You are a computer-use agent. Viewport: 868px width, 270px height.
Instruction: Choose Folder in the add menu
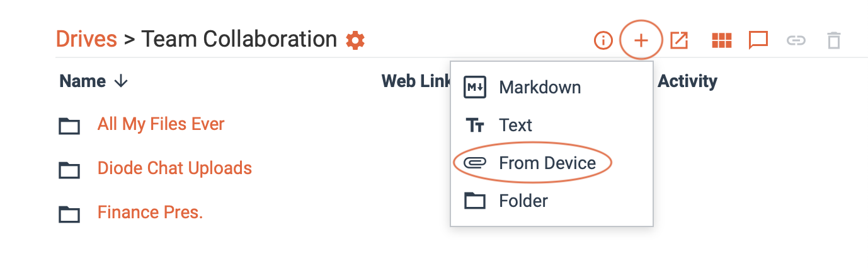523,201
